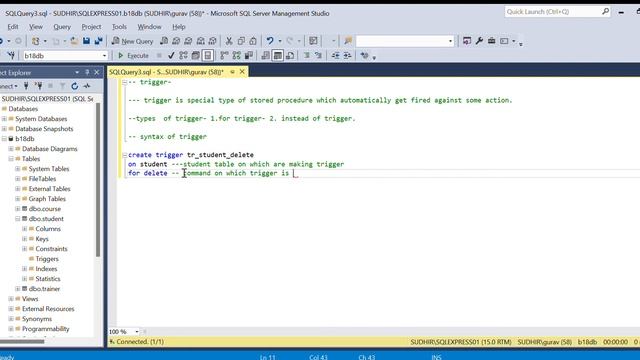Expand dbo.course table node
Viewport: 640px width, 360px height.
pos(18,209)
